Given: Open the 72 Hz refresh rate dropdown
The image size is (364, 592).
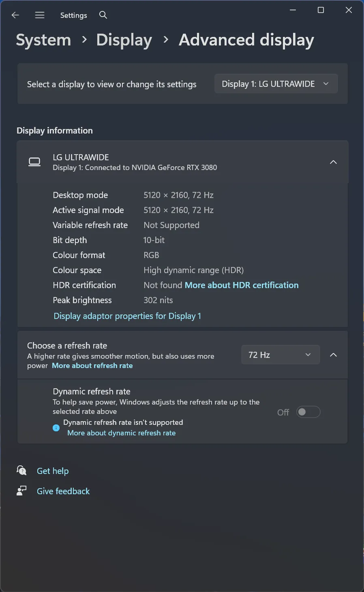Looking at the screenshot, I should coord(280,355).
